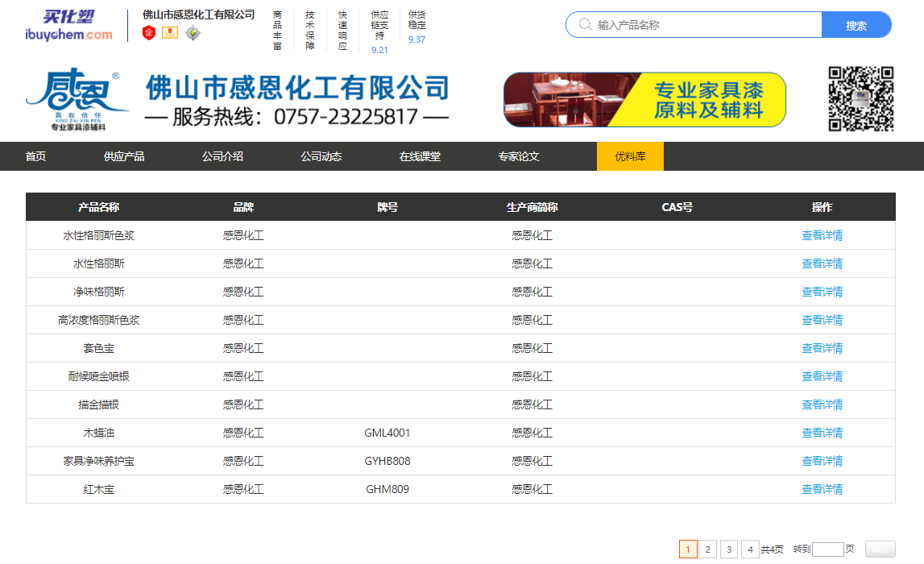The image size is (924, 564).
Task: Click the product name 家具净味养护宝
Action: point(98,461)
